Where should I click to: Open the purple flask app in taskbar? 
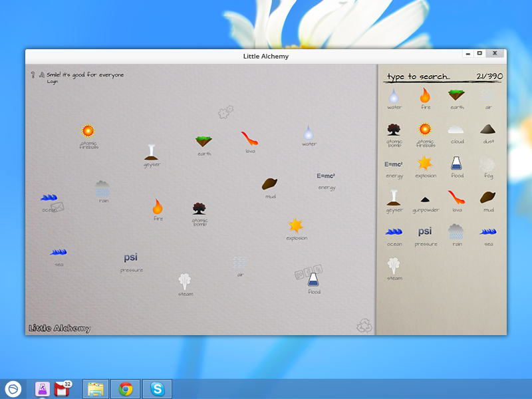coord(43,389)
